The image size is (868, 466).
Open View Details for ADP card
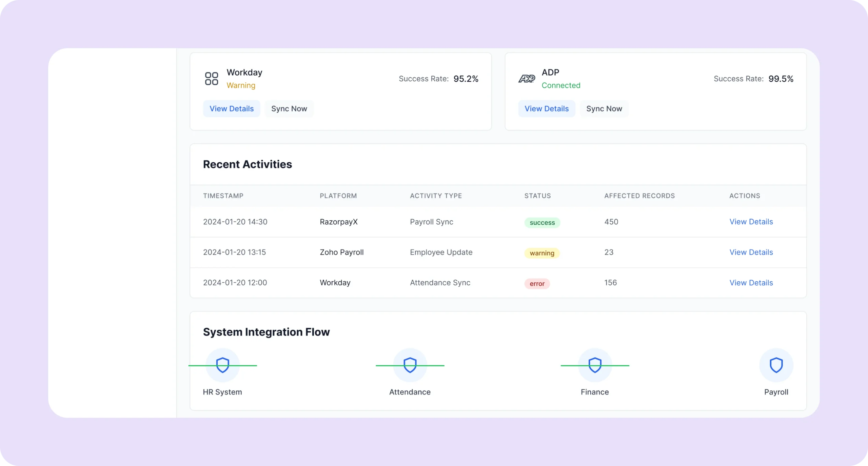coord(547,109)
